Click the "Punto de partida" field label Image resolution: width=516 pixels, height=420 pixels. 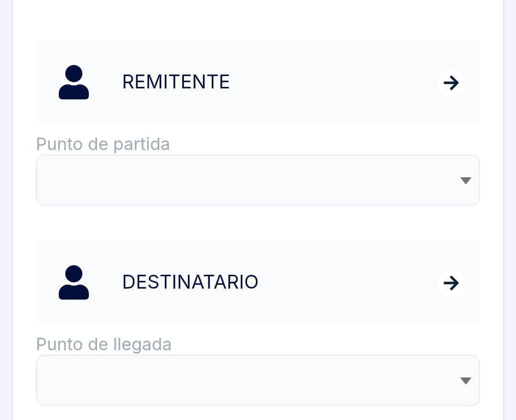coord(103,144)
